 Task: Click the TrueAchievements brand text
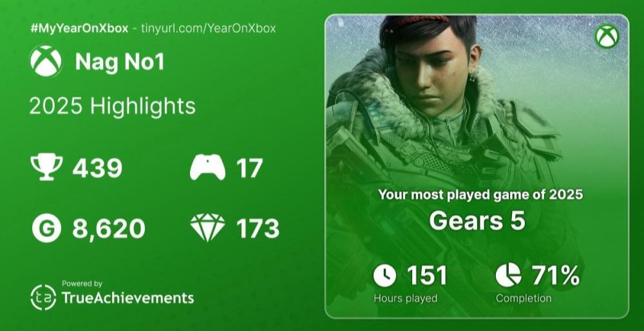(127, 298)
